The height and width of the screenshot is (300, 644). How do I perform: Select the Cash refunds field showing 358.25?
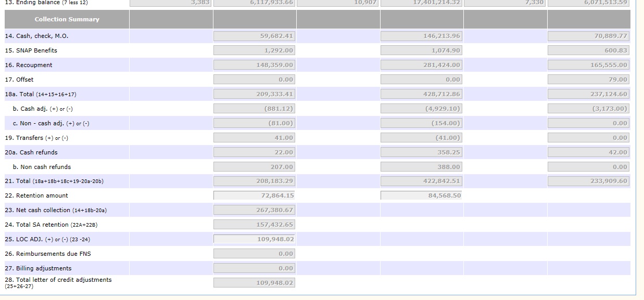pyautogui.click(x=421, y=152)
